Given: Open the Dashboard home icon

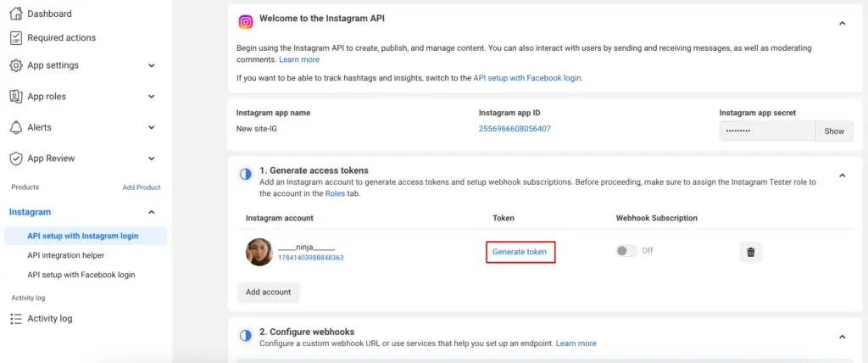Looking at the screenshot, I should tap(16, 14).
